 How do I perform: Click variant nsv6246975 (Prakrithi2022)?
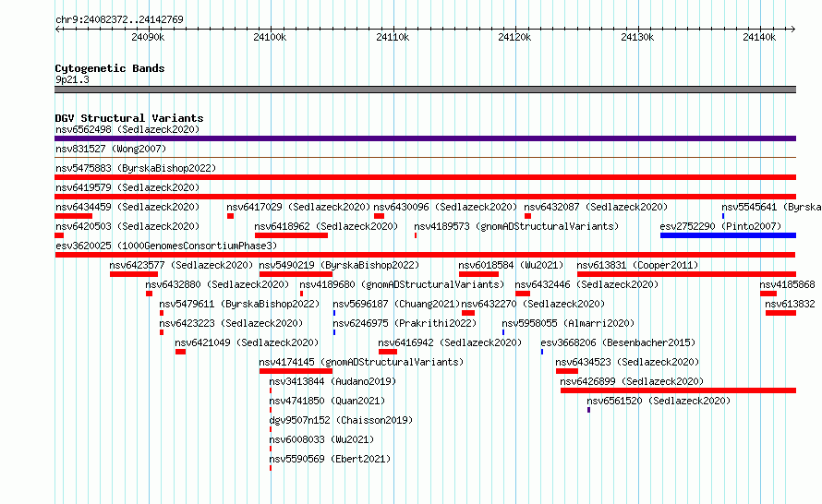(x=405, y=323)
